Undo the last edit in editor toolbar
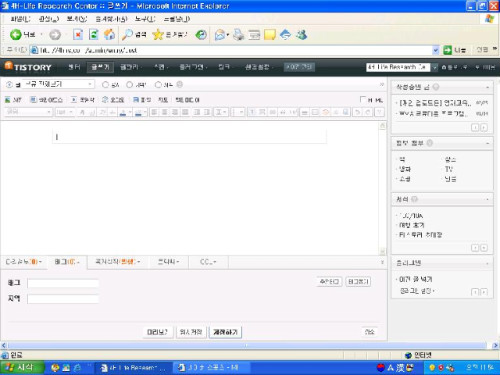The width and height of the screenshot is (500, 375). pyautogui.click(x=357, y=112)
